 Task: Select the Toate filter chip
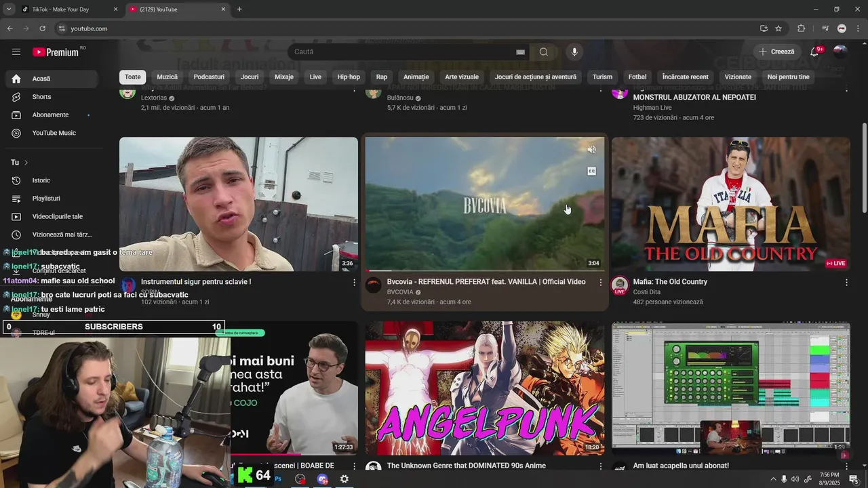[133, 77]
